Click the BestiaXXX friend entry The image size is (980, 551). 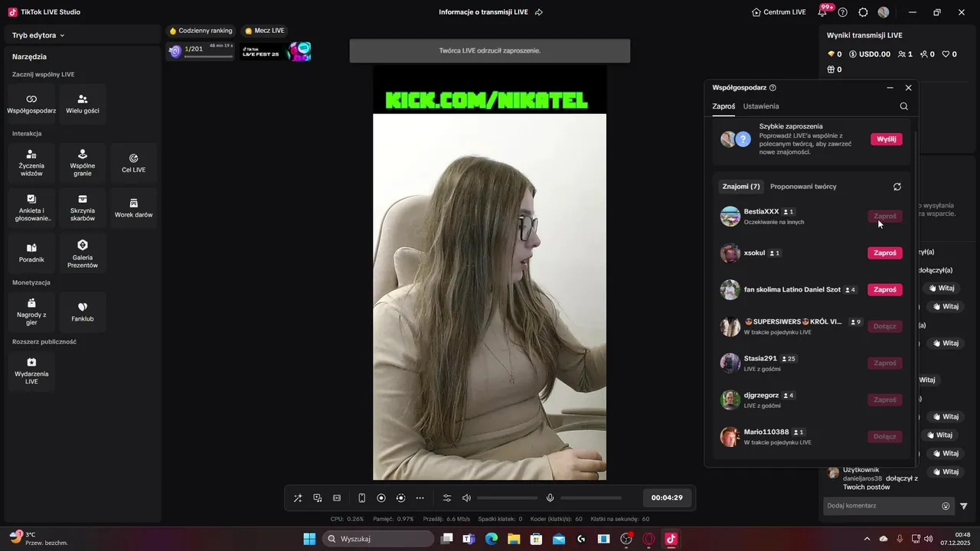point(812,217)
